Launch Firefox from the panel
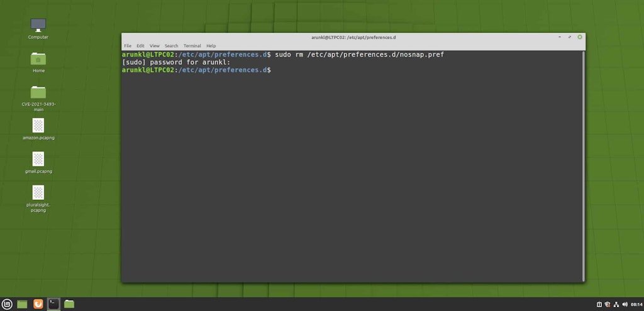This screenshot has height=311, width=644. tap(38, 304)
